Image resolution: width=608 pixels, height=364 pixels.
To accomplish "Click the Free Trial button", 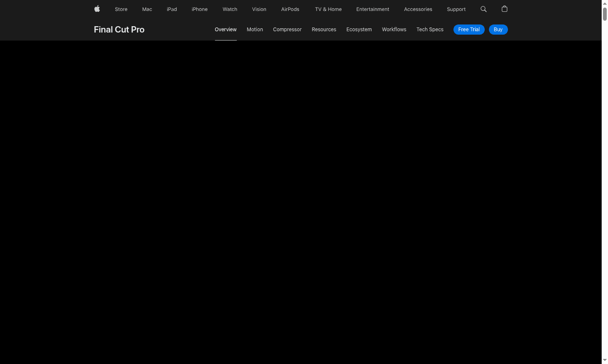I will pos(469,30).
